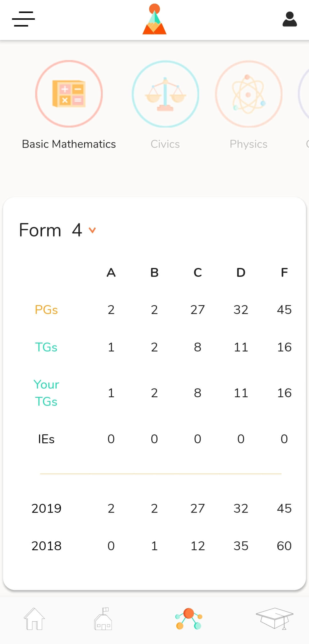Image resolution: width=309 pixels, height=644 pixels.
Task: Select the Civics scales icon
Action: 165,94
